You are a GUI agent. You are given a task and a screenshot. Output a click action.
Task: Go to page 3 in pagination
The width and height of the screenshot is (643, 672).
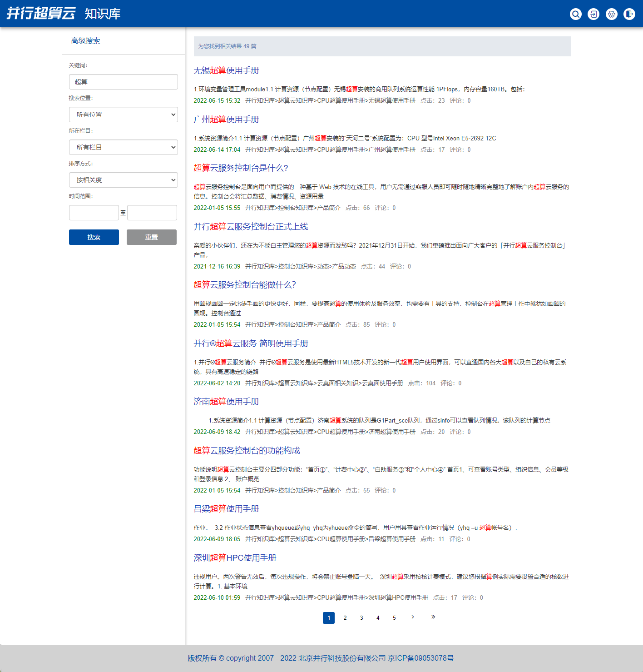coord(361,618)
